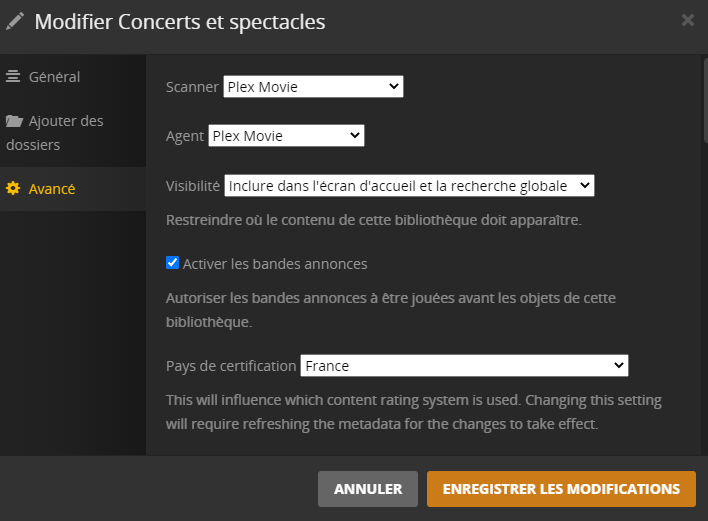
Task: Click the Activer les bandes annonces label
Action: [275, 264]
